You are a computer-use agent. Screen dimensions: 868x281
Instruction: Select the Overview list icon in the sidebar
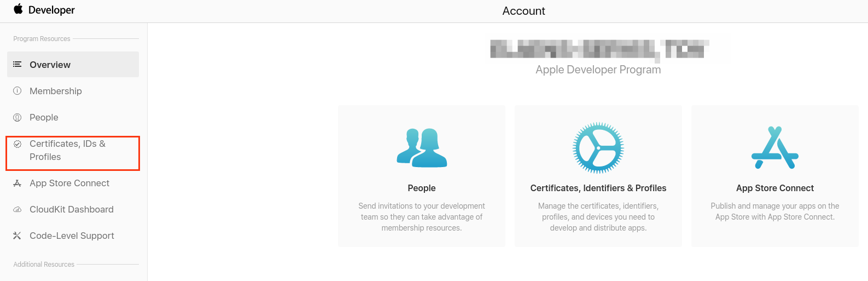pos(18,65)
